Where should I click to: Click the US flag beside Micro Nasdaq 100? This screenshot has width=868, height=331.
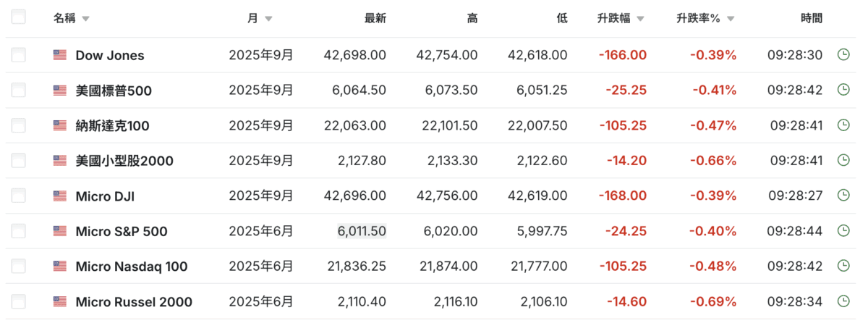60,267
